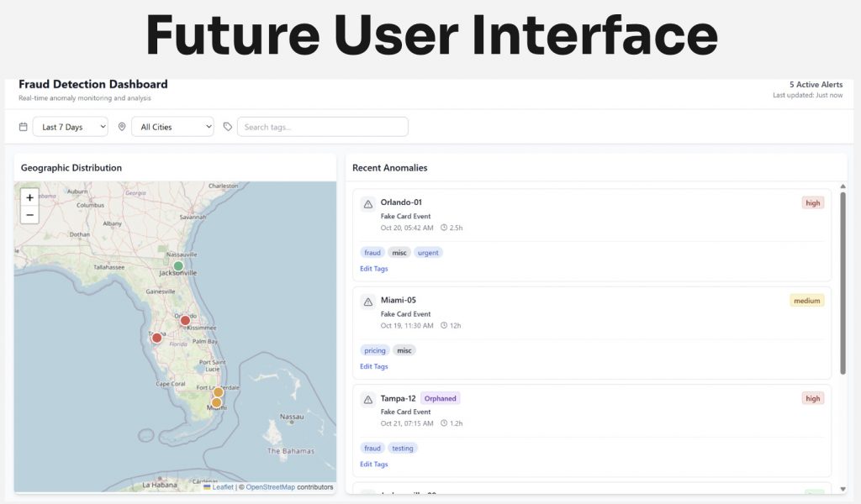Image resolution: width=861 pixels, height=504 pixels.
Task: Click the warning icon beside Miami-05
Action: (x=367, y=302)
